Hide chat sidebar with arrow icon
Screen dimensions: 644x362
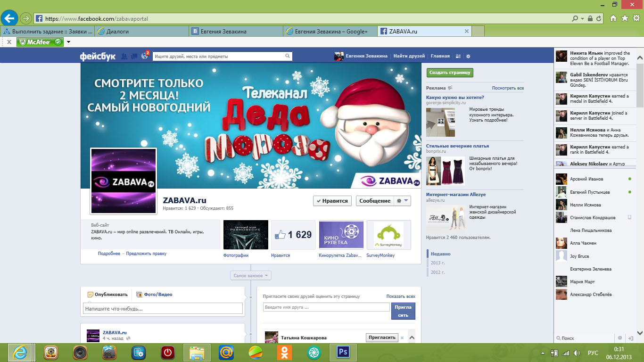pyautogui.click(x=631, y=338)
